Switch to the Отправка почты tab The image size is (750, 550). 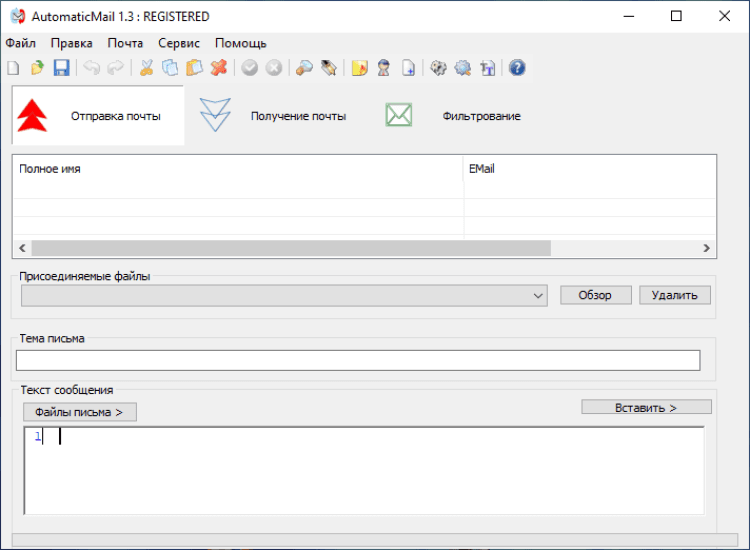pos(98,115)
